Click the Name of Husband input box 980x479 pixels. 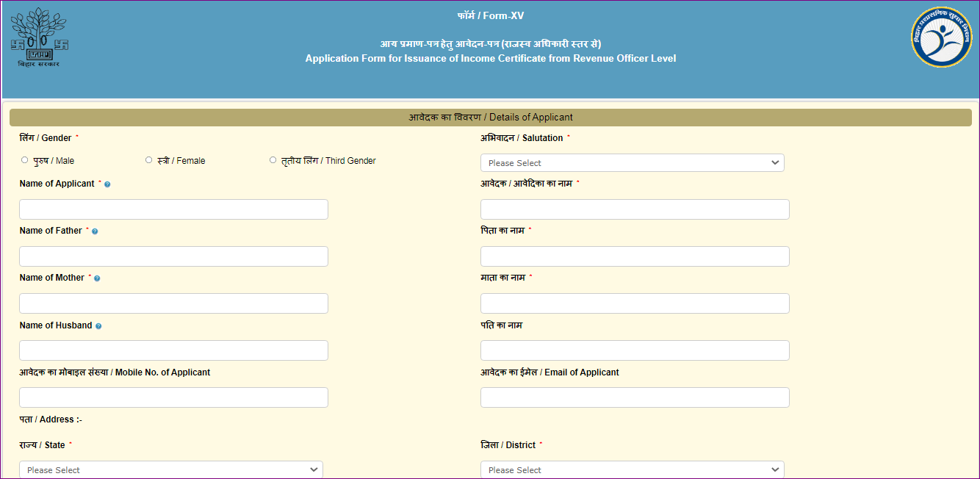point(173,350)
